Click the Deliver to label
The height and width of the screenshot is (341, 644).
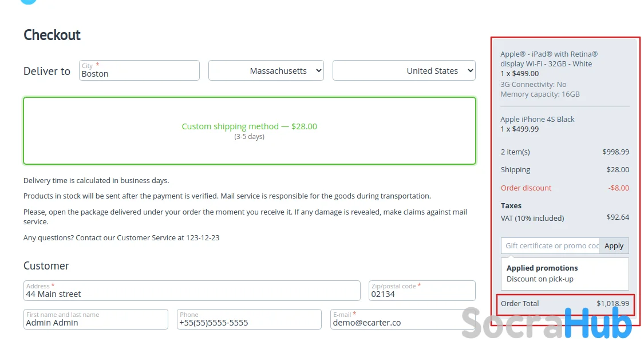47,71
